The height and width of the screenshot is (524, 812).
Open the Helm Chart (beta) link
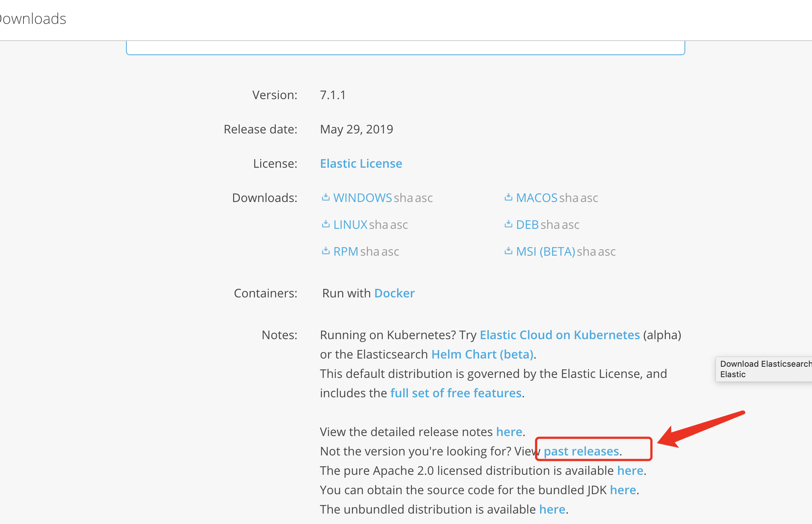pyautogui.click(x=482, y=354)
